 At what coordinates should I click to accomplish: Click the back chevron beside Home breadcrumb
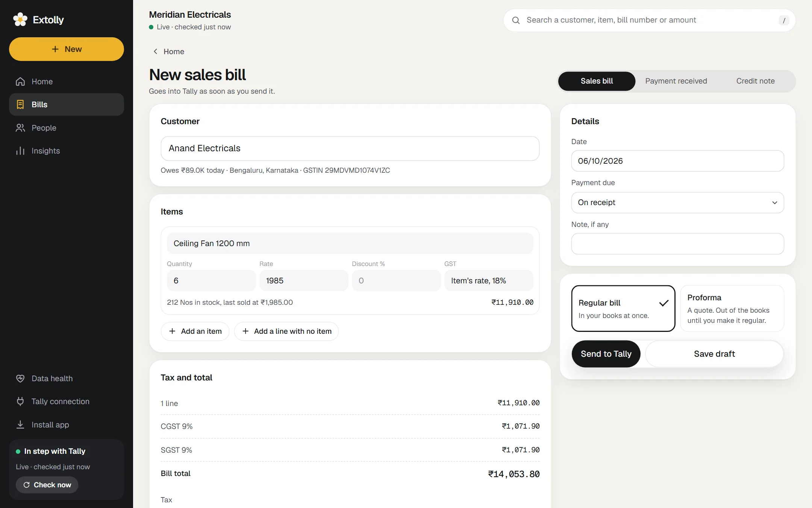[x=155, y=51]
